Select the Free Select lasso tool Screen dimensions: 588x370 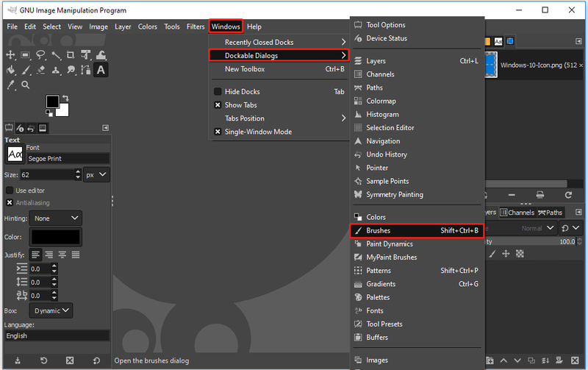click(40, 54)
